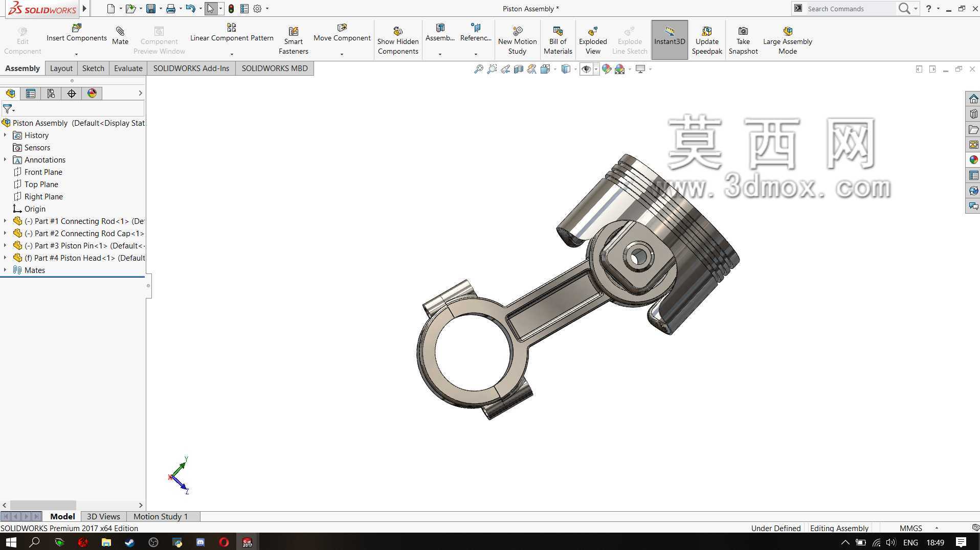Expand the Annotations node

tap(5, 159)
